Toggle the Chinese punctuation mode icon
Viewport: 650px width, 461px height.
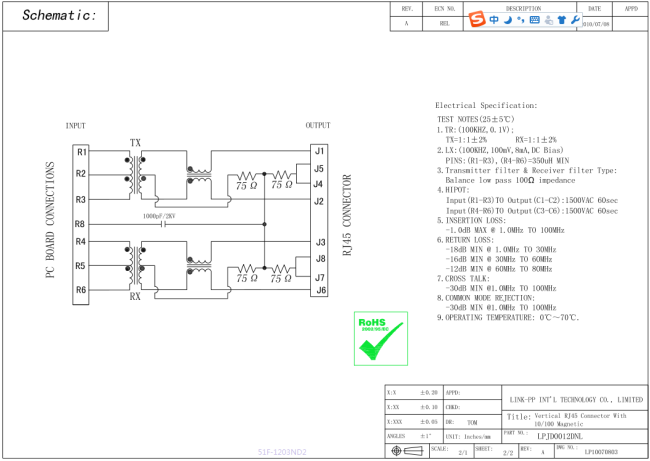[520, 19]
